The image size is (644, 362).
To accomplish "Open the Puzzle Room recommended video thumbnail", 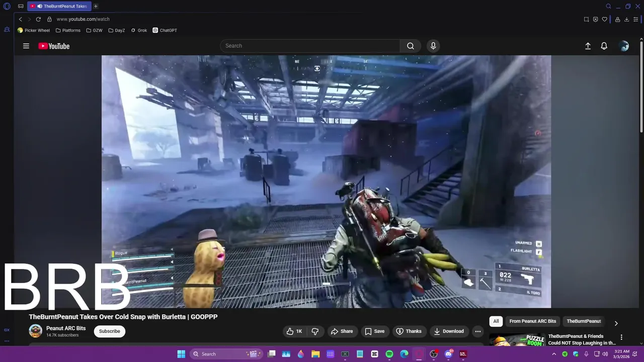I will tap(517, 340).
